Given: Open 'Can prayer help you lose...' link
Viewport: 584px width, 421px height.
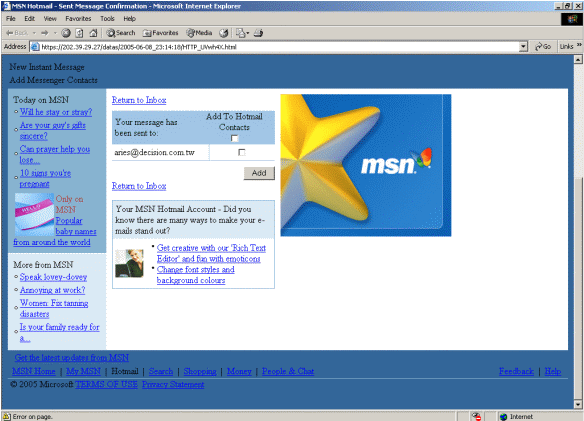Looking at the screenshot, I should tap(55, 154).
